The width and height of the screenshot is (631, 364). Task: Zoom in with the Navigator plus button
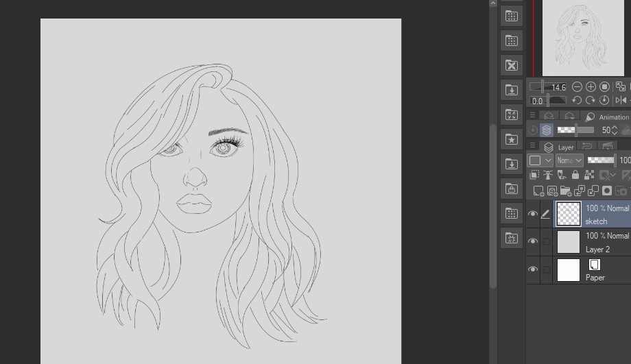pos(591,87)
